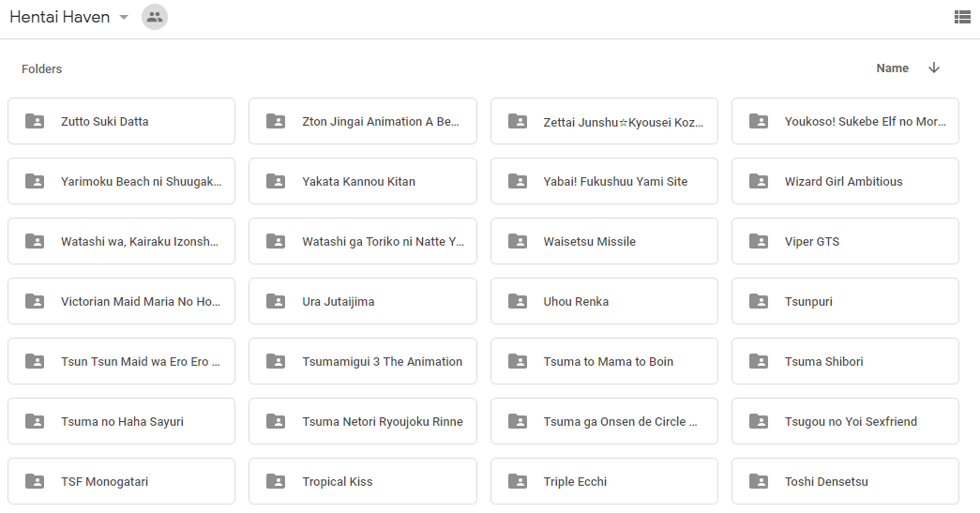This screenshot has height=513, width=980.
Task: Click folder icon of Tsunpuri
Action: 758,301
